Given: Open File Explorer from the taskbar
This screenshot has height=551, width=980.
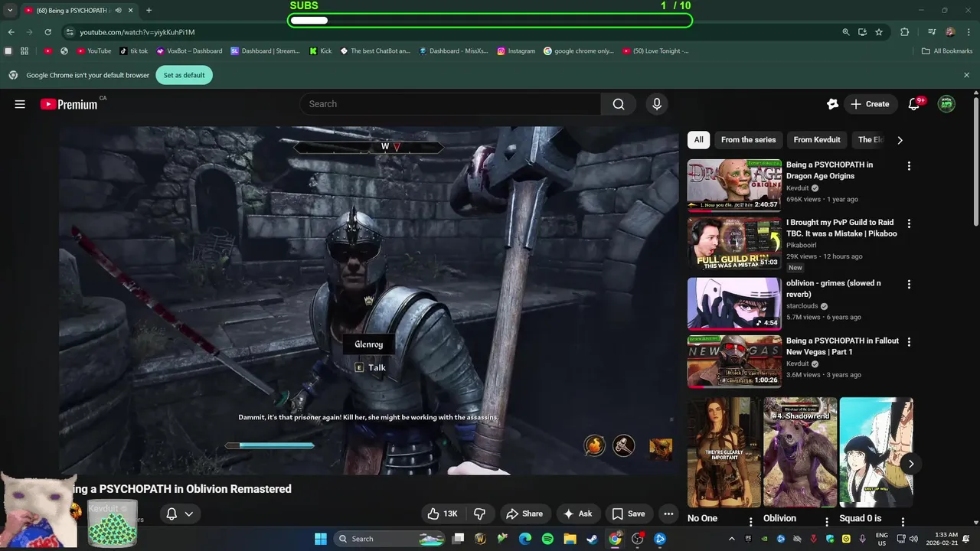Looking at the screenshot, I should pyautogui.click(x=570, y=539).
